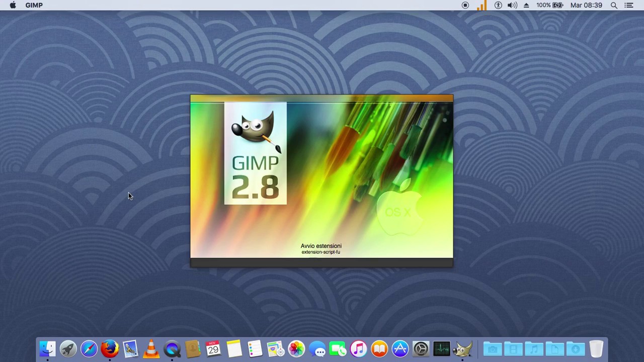Open the GIMP application menu

coord(34,5)
